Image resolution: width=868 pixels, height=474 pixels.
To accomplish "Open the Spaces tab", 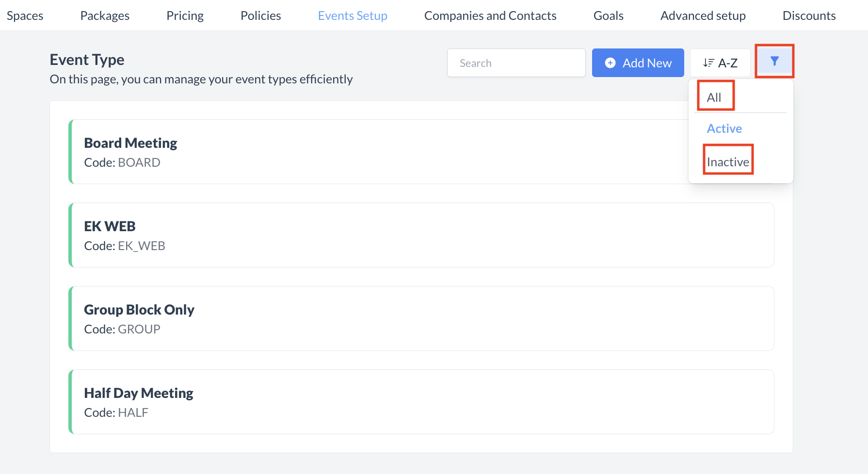I will 25,16.
